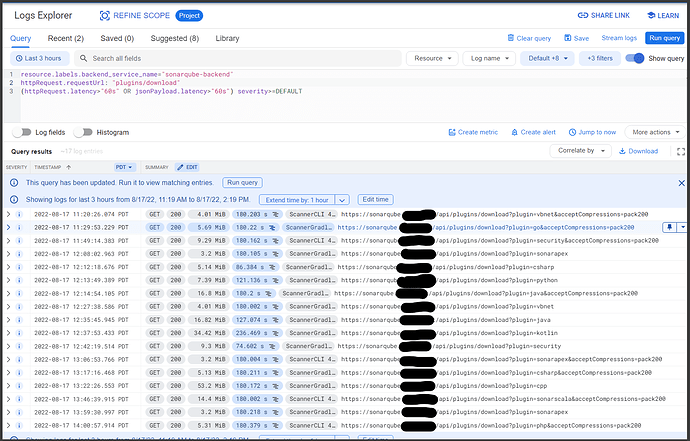This screenshot has width=690, height=441.
Task: Open the Correlate by dropdown
Action: [x=580, y=151]
